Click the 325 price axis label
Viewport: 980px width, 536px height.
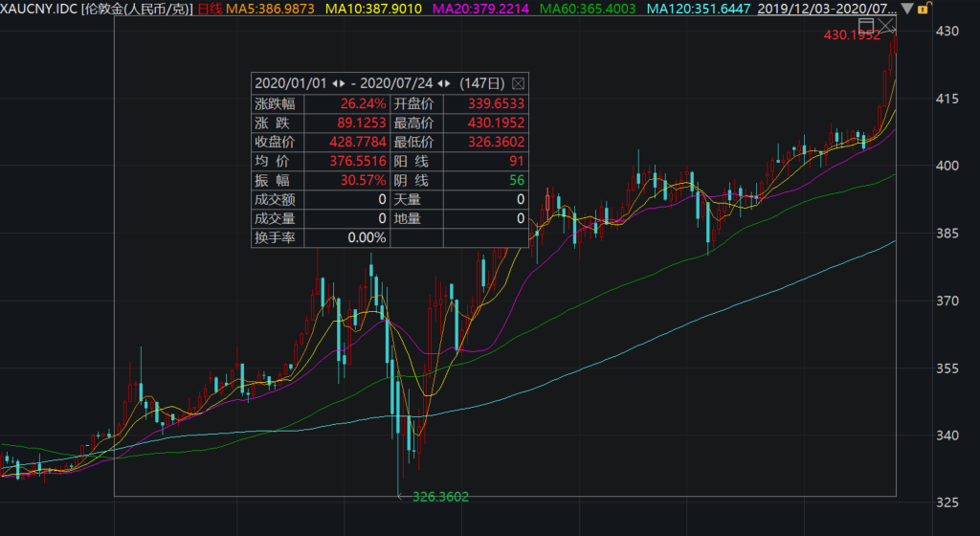click(947, 502)
